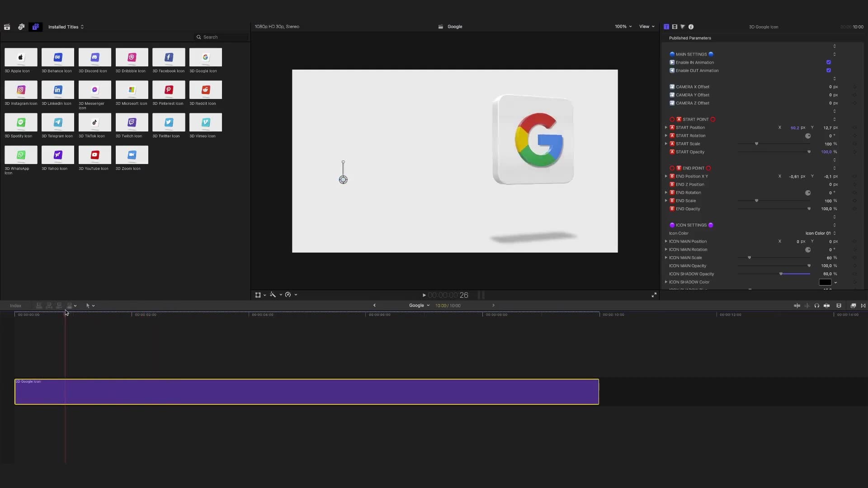This screenshot has width=868, height=488.
Task: Open the timeline Index
Action: (x=16, y=306)
